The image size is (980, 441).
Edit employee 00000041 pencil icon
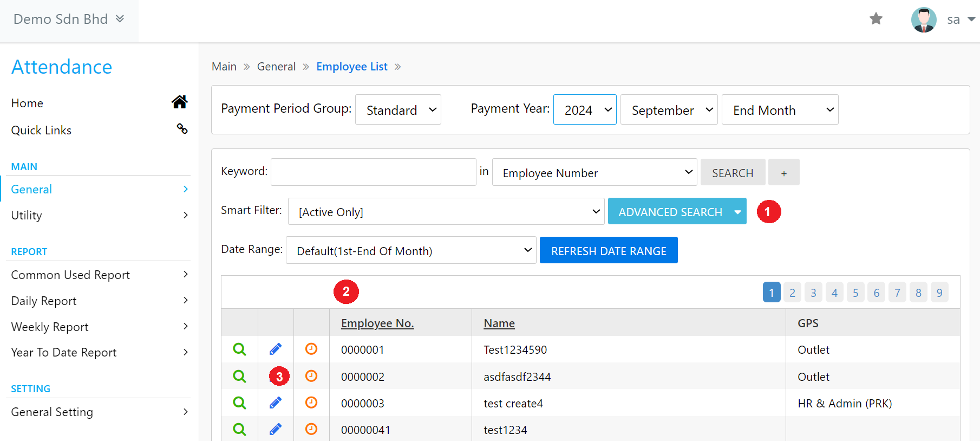click(276, 429)
